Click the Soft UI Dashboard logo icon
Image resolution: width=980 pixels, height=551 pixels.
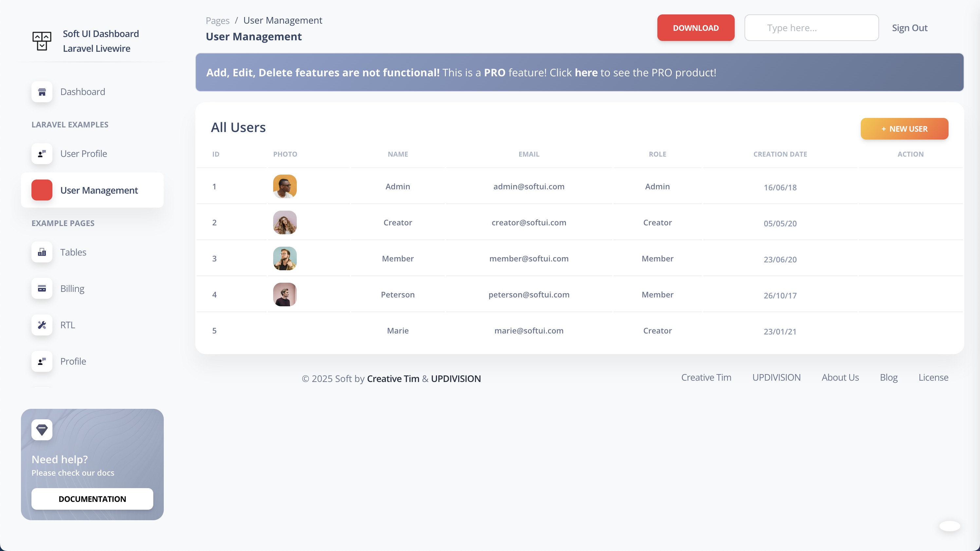(x=42, y=41)
